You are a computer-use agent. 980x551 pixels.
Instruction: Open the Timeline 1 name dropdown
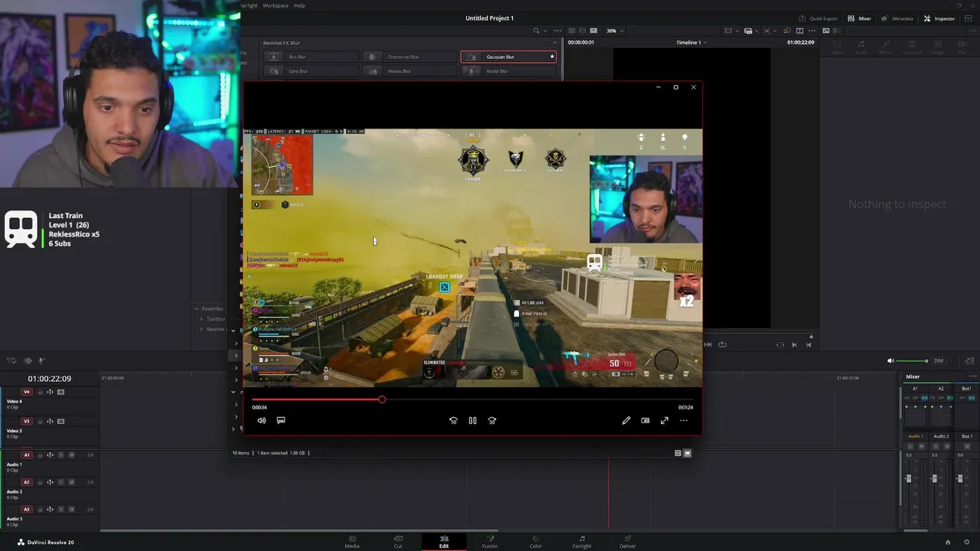click(692, 43)
